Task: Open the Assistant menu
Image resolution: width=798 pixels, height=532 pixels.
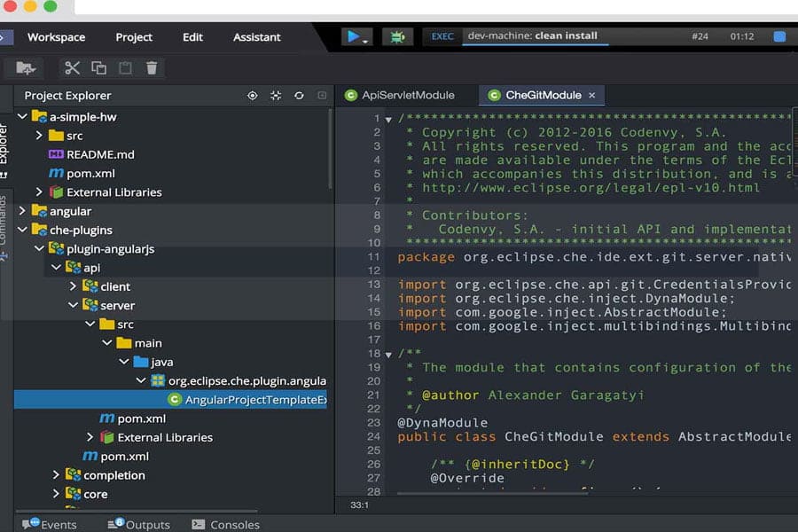Action: [x=256, y=37]
